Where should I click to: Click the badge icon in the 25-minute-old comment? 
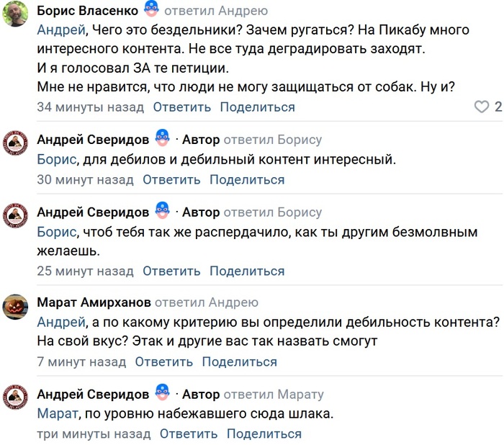pyautogui.click(x=162, y=212)
